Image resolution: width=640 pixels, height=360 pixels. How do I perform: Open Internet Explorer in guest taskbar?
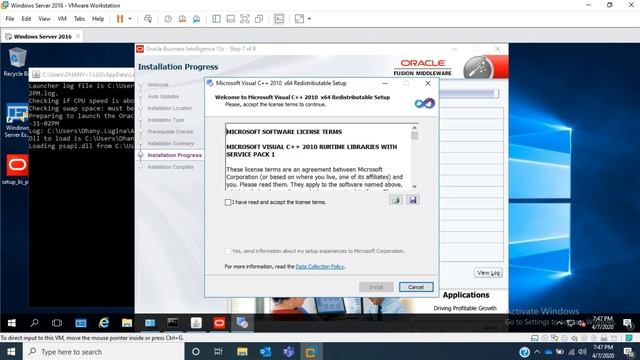pyautogui.click(x=104, y=323)
